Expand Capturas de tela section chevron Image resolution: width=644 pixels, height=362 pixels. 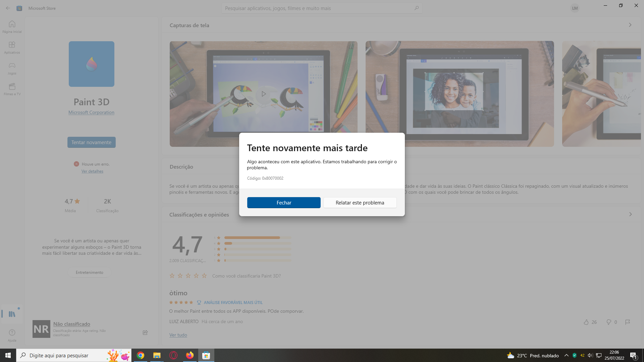pos(630,25)
